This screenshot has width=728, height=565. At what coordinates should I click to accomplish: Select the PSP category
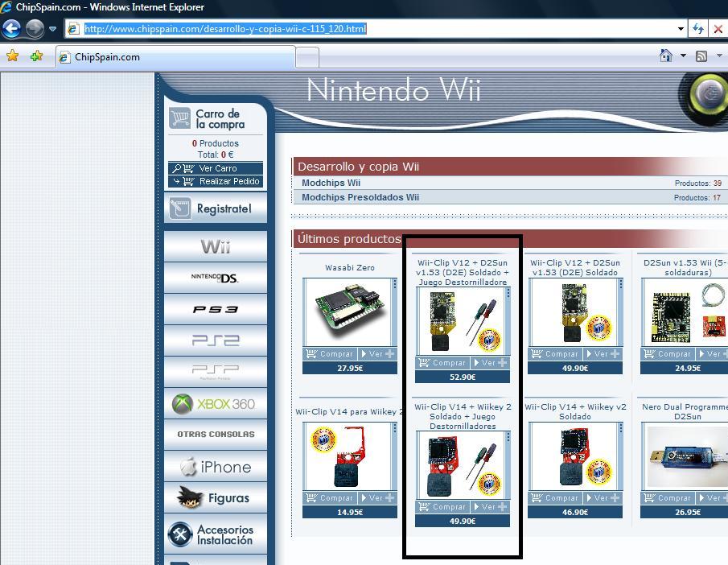pos(216,372)
